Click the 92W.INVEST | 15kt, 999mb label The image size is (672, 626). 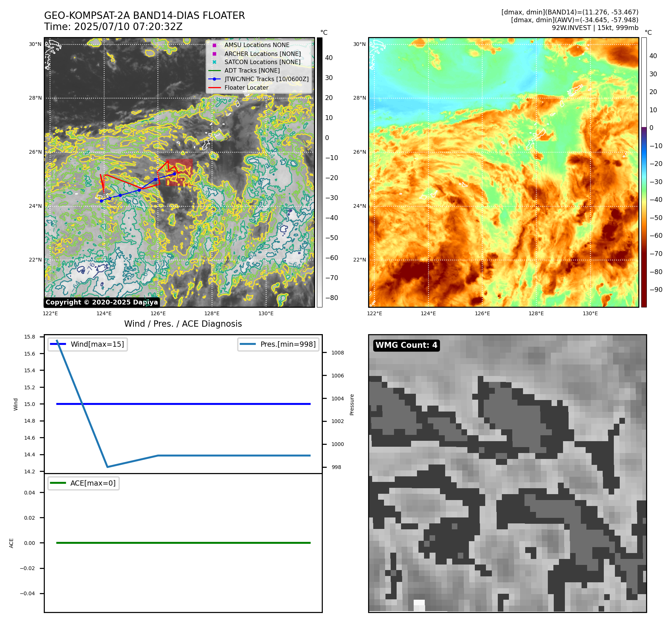(595, 28)
